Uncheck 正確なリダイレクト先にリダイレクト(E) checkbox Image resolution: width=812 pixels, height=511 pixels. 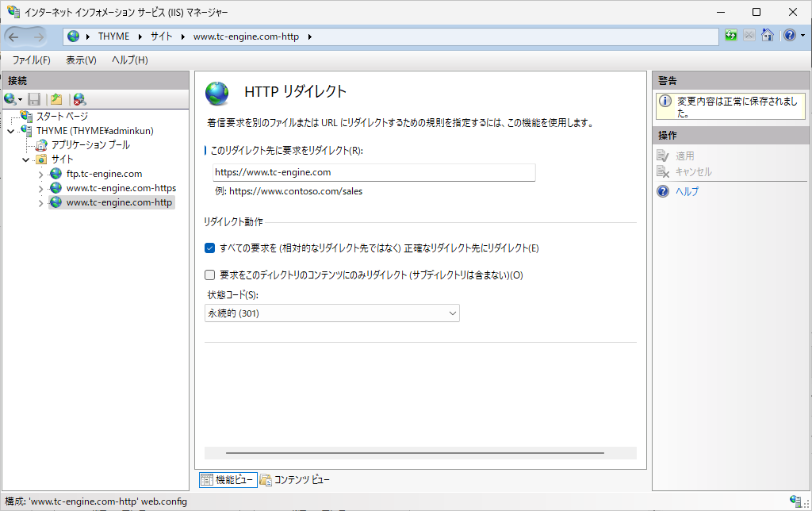tap(209, 248)
